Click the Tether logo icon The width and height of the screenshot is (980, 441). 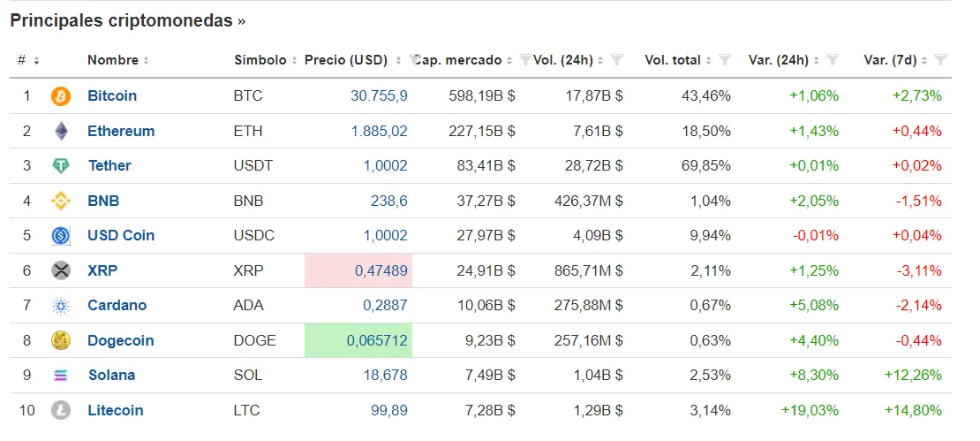(61, 166)
